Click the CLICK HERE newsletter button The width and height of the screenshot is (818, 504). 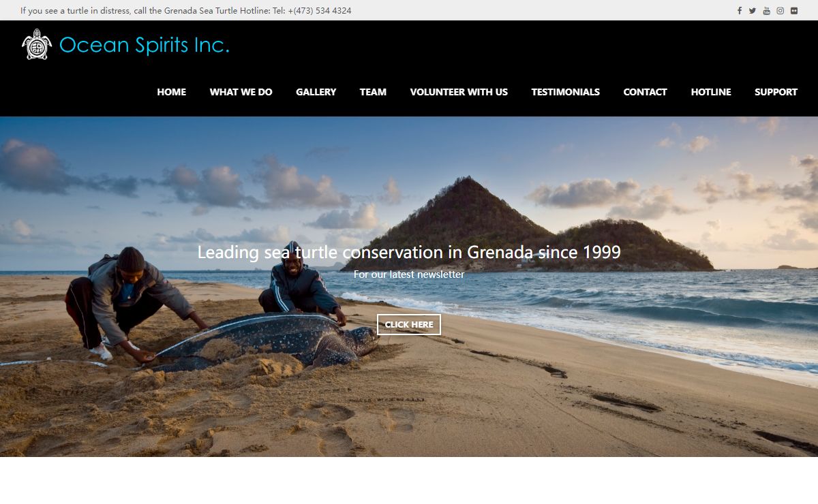pos(409,325)
